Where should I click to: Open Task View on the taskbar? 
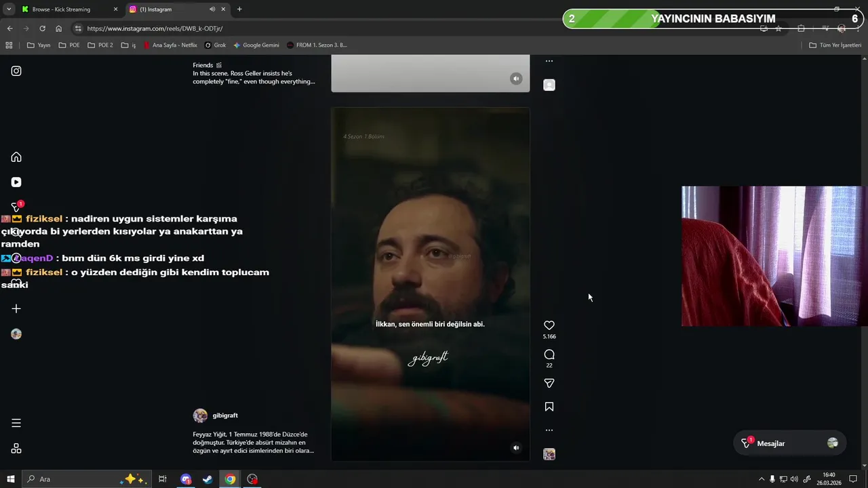coord(163,479)
